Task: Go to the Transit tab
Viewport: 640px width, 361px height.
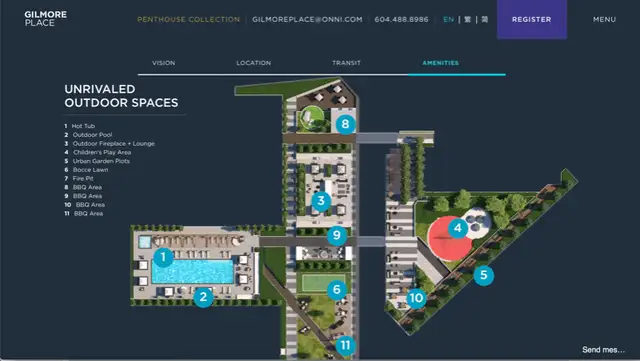Action: pos(346,63)
